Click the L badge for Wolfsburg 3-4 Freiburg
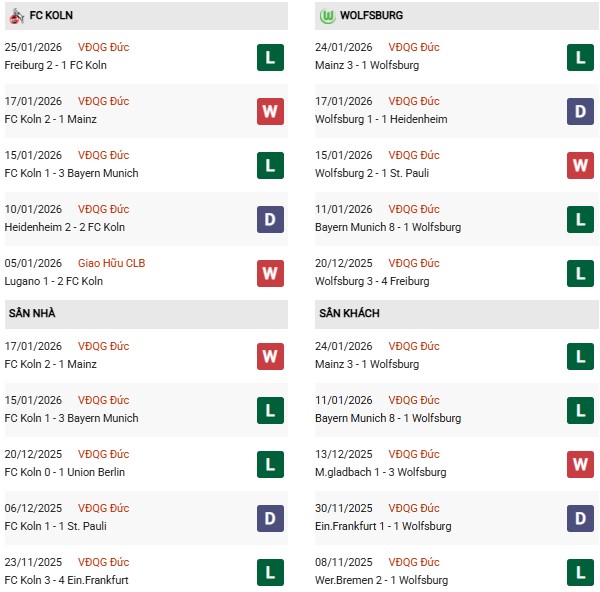 point(580,273)
